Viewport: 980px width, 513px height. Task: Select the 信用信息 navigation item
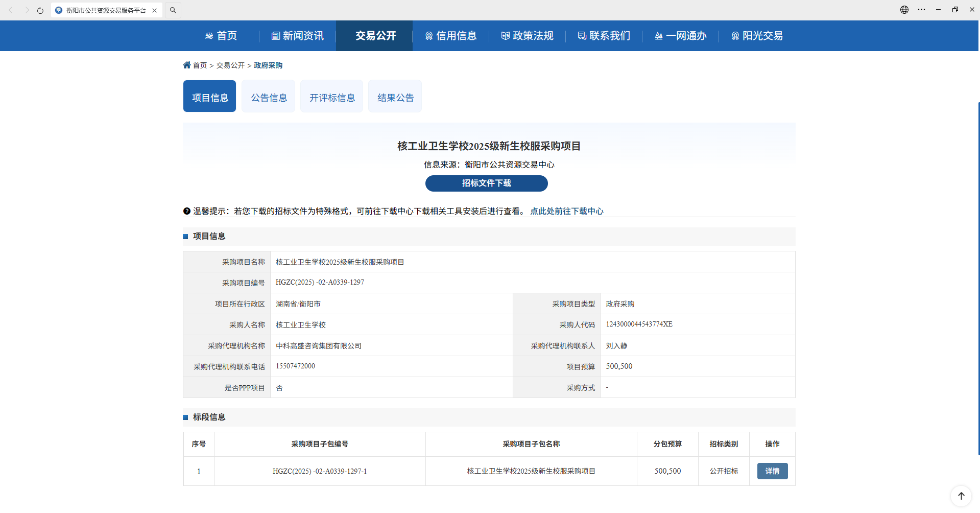tap(450, 36)
